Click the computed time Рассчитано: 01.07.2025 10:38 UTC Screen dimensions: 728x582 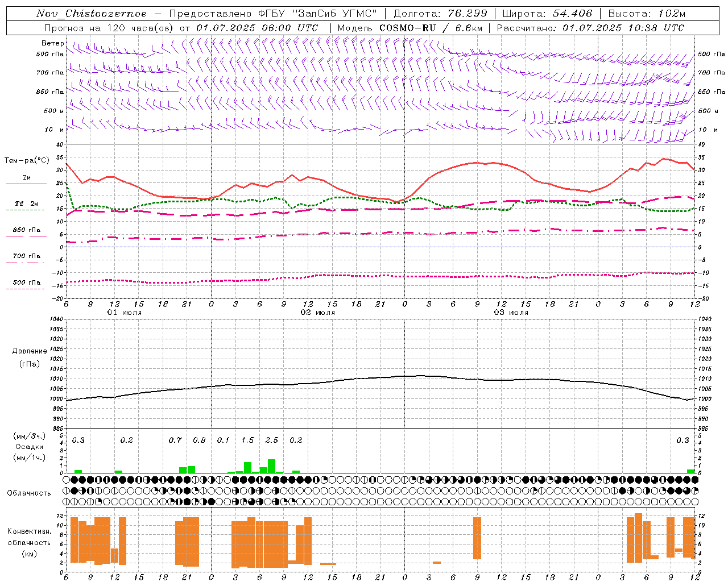(590, 28)
